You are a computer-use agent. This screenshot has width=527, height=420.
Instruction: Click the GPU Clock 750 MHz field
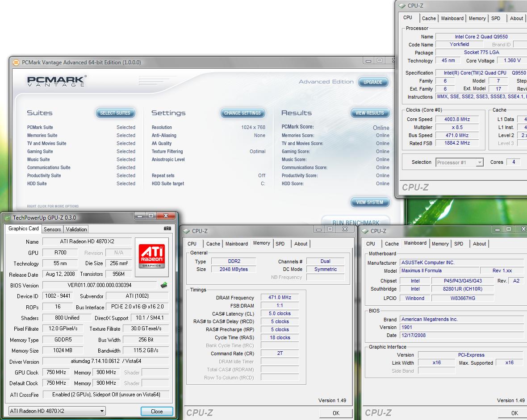(x=56, y=372)
